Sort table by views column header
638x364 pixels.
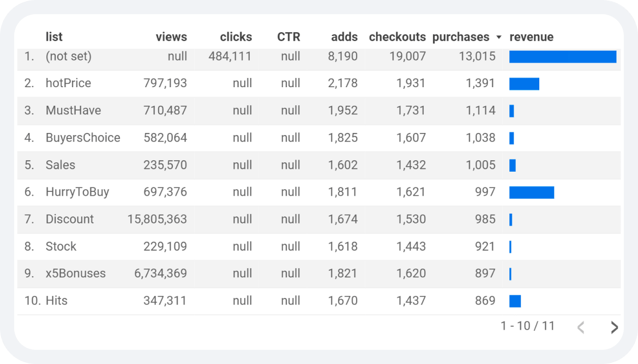tap(171, 37)
